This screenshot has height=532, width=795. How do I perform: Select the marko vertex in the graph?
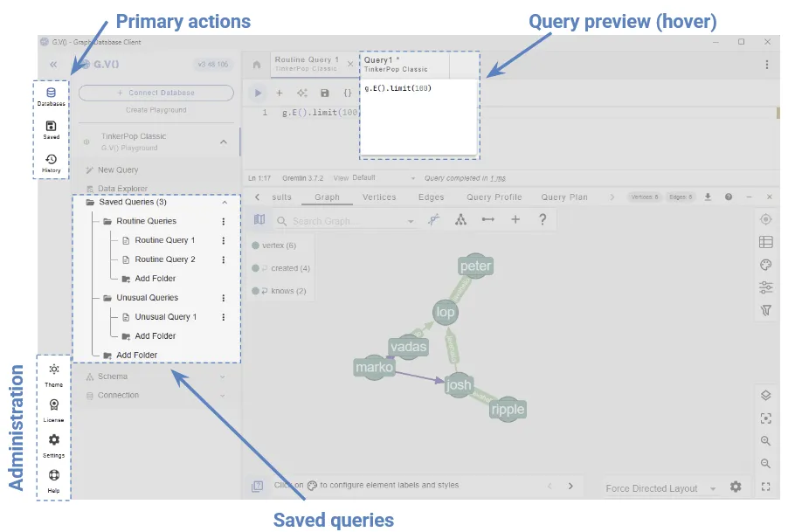pos(374,367)
